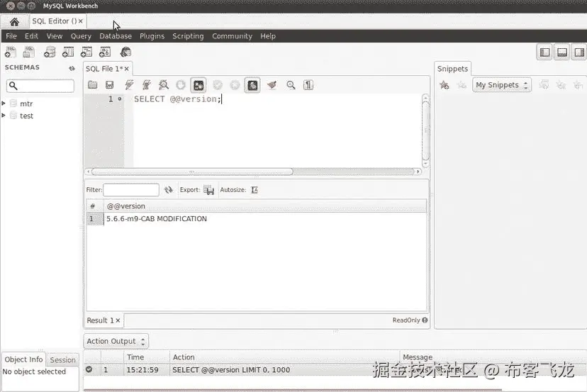Refresh the result set
The image size is (587, 392).
tap(169, 190)
